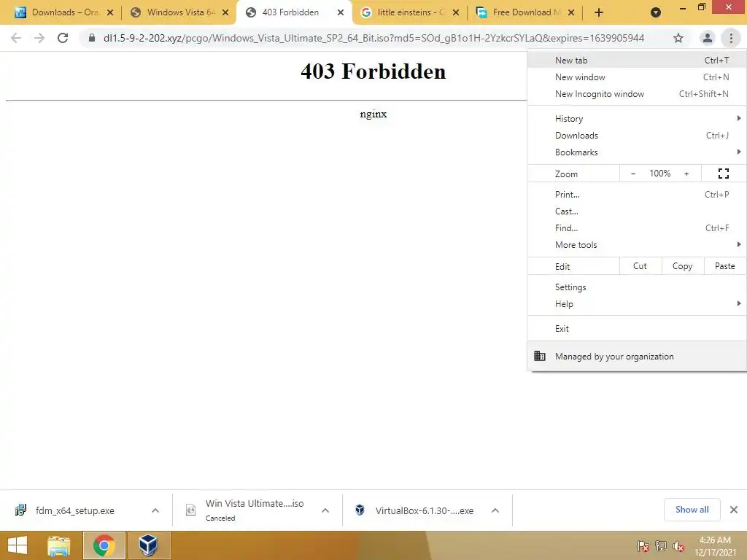Toggle fullscreen mode icon in Zoom row

(x=723, y=174)
